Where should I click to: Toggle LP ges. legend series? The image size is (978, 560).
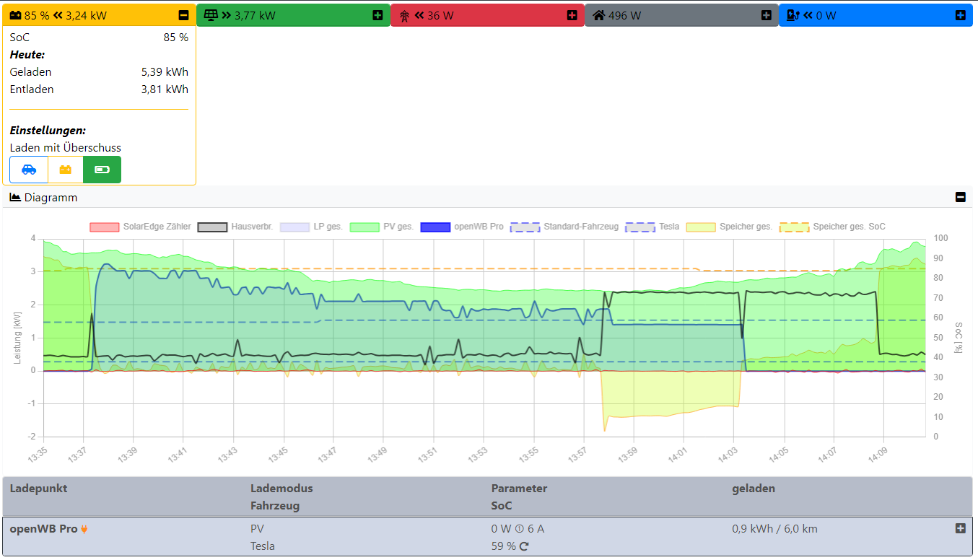click(x=311, y=227)
